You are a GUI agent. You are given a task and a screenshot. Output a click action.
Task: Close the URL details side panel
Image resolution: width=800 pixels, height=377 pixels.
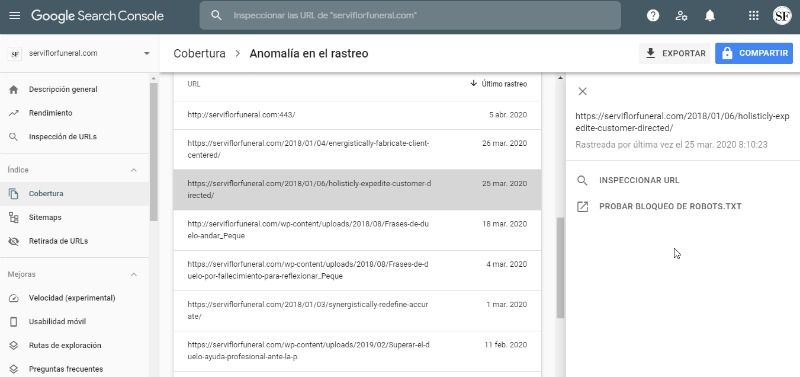(x=582, y=91)
